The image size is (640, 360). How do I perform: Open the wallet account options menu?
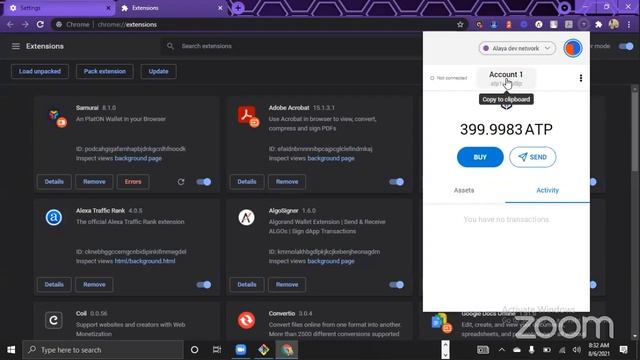click(581, 78)
